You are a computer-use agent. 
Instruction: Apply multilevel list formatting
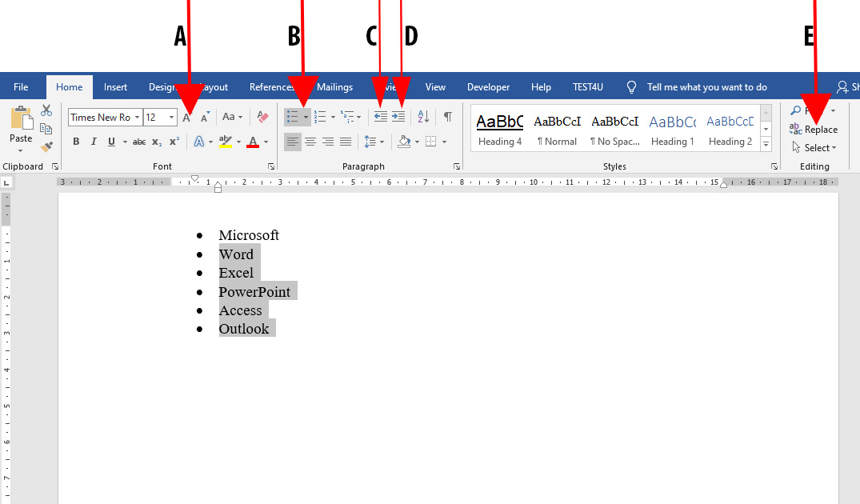347,117
